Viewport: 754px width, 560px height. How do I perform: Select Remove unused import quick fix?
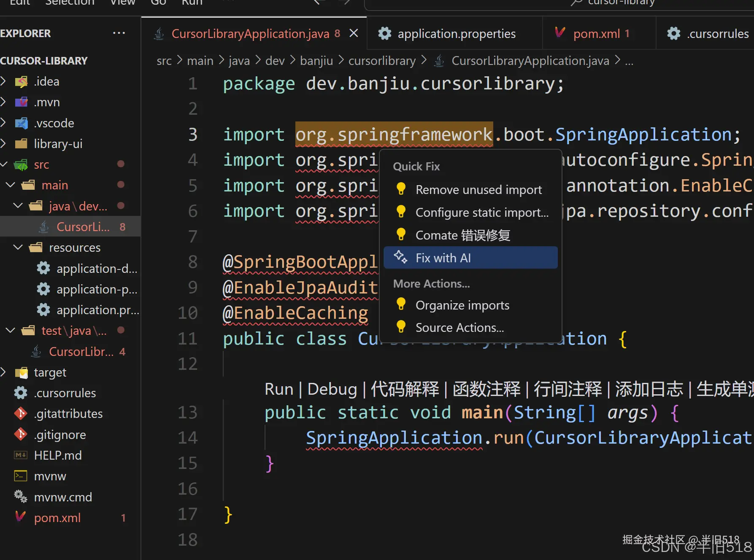click(x=470, y=190)
